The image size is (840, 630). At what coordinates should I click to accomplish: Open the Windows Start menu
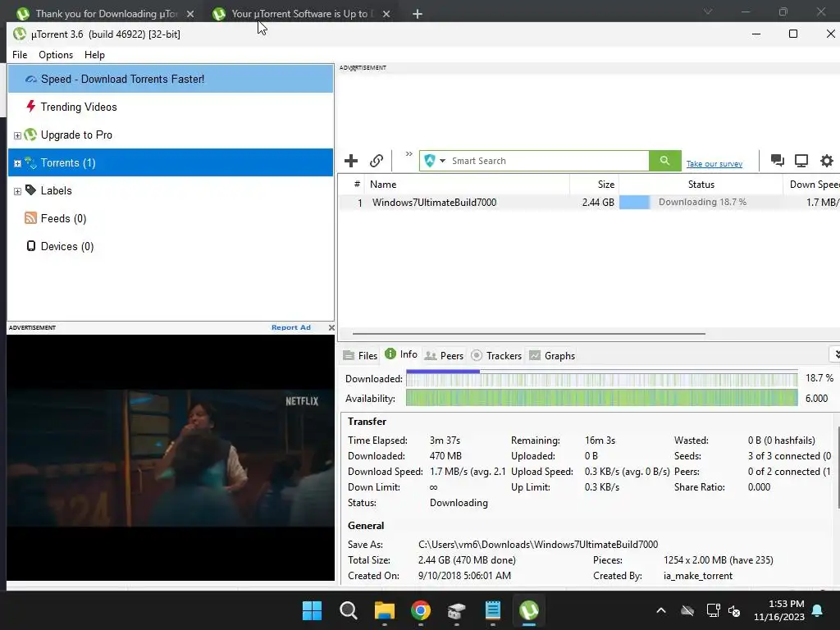(312, 610)
